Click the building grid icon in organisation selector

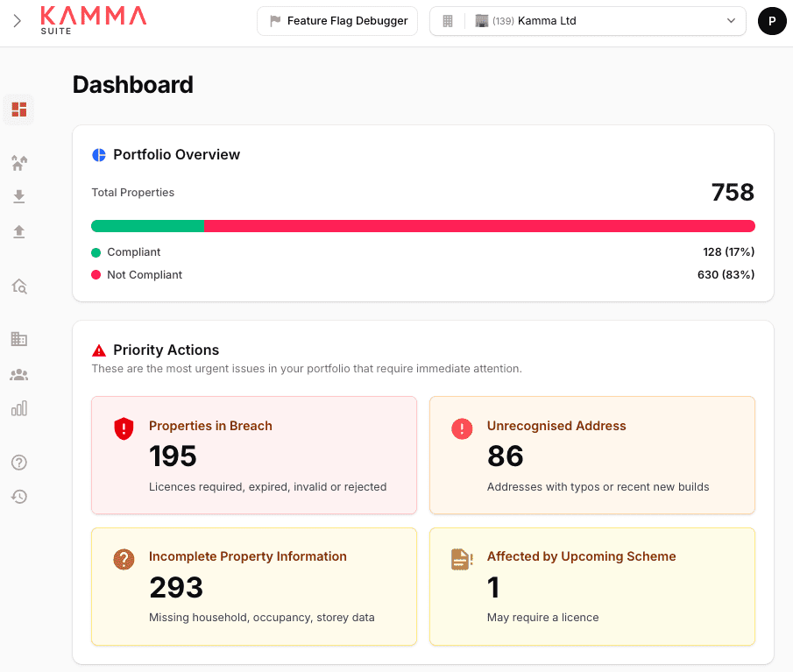point(448,21)
